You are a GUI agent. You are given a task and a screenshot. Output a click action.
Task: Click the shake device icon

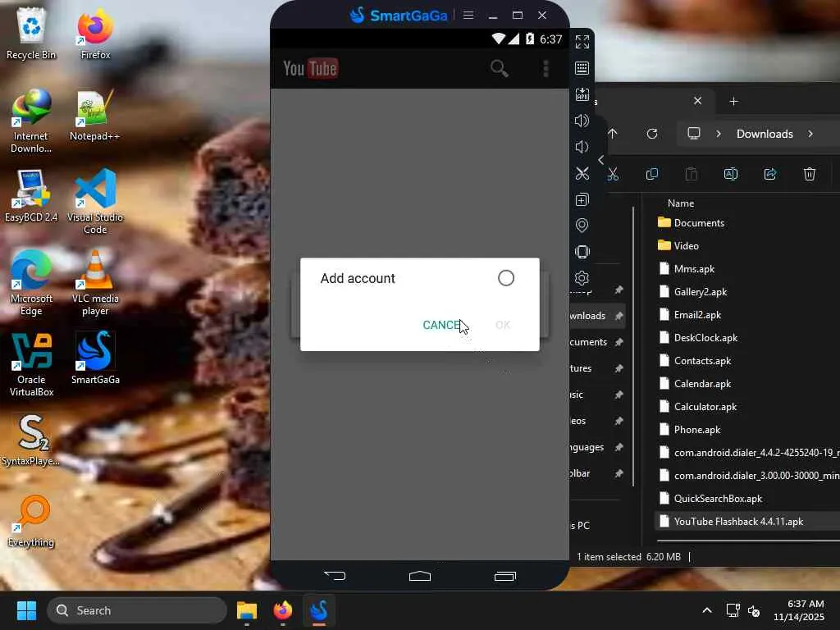tap(582, 252)
